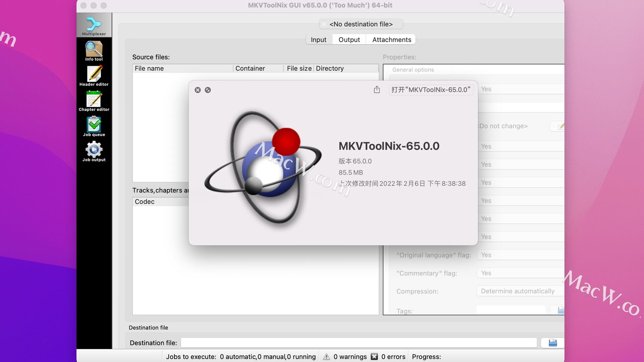Click the share/export button in dialog

click(x=377, y=90)
